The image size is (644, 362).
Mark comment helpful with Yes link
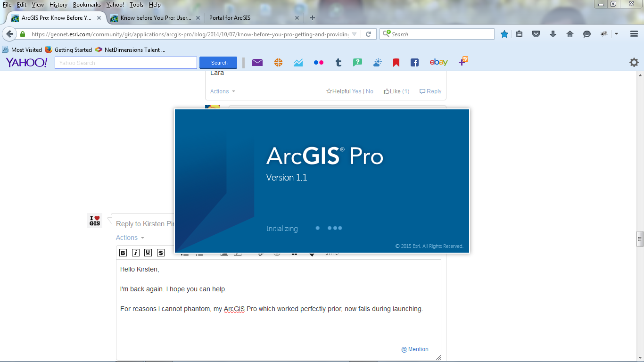pyautogui.click(x=357, y=91)
